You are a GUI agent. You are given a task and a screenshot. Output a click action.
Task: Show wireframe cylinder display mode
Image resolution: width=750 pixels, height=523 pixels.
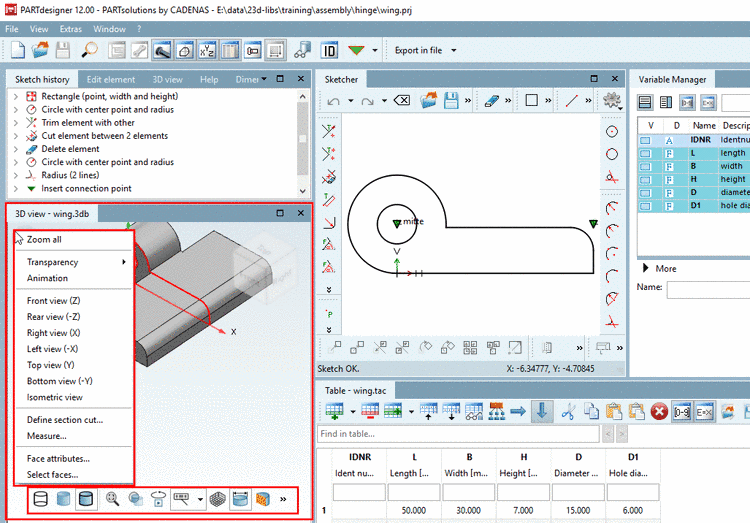tap(41, 499)
